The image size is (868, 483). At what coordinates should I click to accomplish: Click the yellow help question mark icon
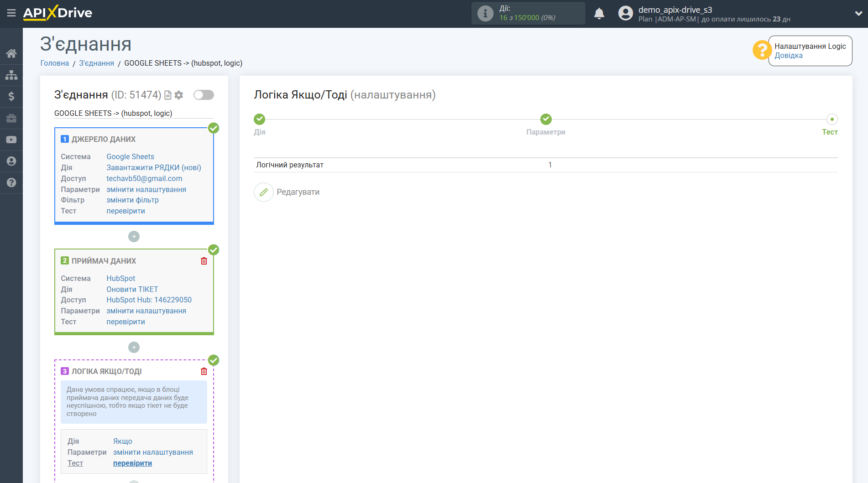coord(762,50)
